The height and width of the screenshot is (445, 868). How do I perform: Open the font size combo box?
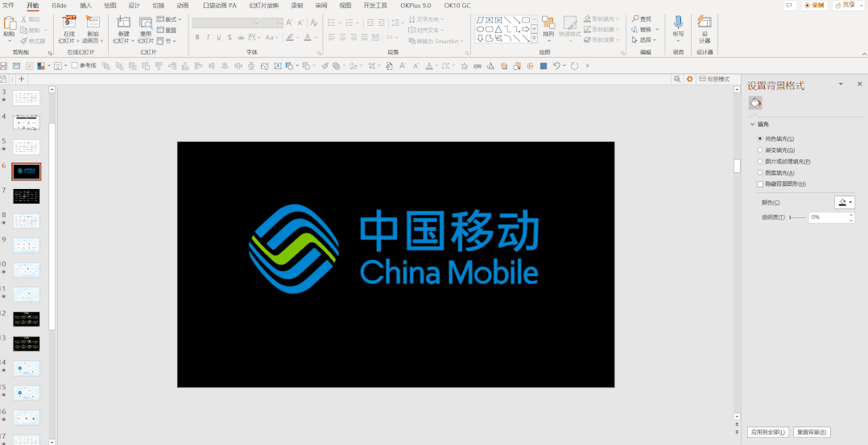[272, 23]
